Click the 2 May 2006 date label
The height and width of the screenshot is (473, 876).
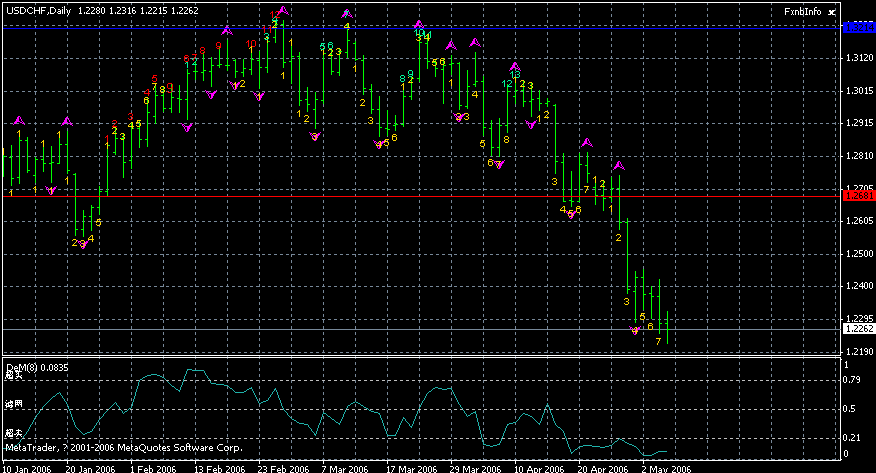667,467
